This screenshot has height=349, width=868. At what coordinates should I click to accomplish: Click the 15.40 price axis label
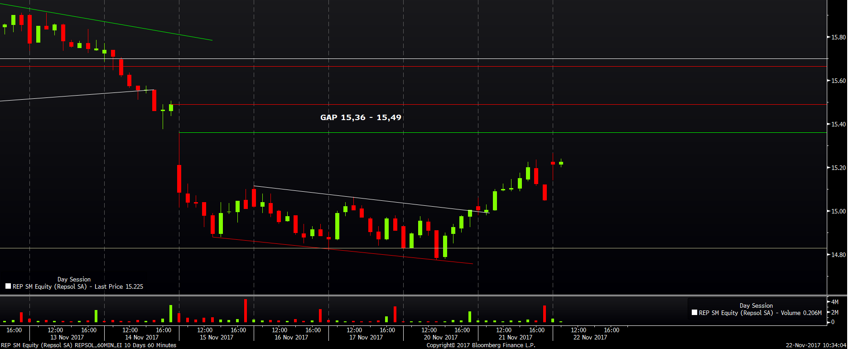point(838,124)
